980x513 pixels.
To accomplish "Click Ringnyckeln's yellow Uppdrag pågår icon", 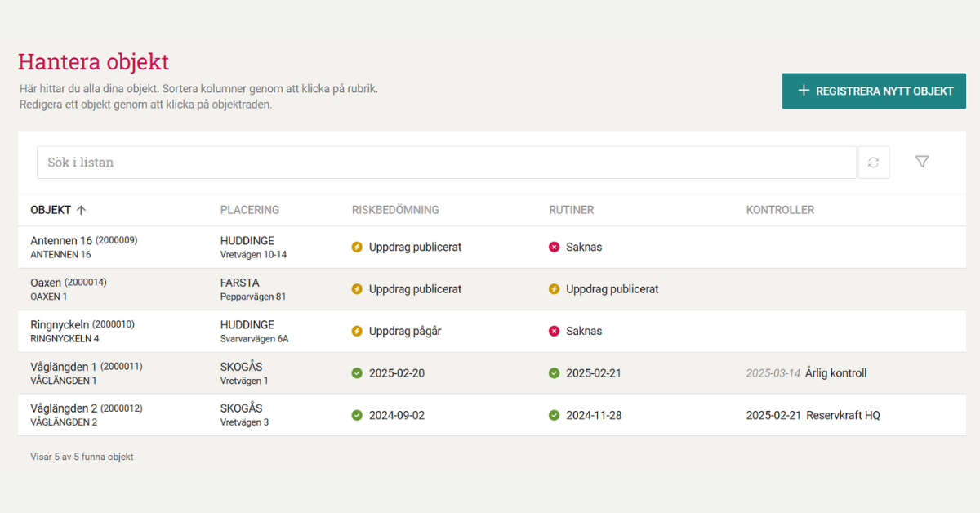I will (357, 331).
